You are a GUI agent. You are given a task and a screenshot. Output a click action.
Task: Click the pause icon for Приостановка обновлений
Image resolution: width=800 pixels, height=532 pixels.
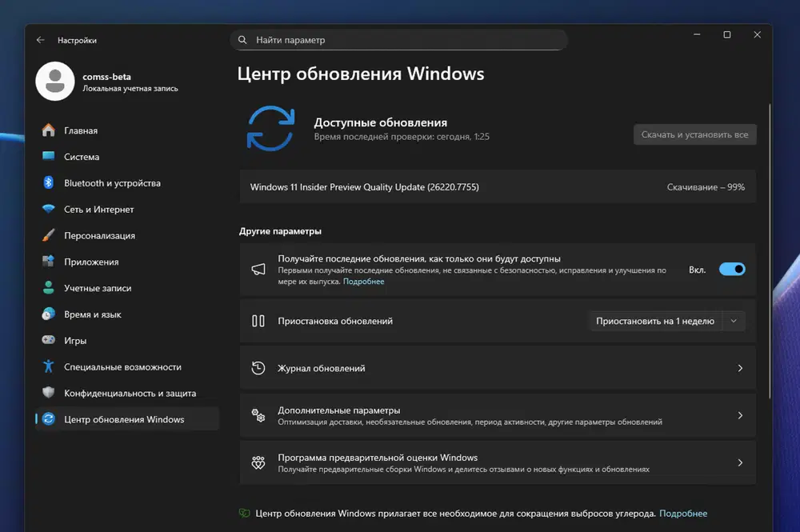tap(258, 321)
